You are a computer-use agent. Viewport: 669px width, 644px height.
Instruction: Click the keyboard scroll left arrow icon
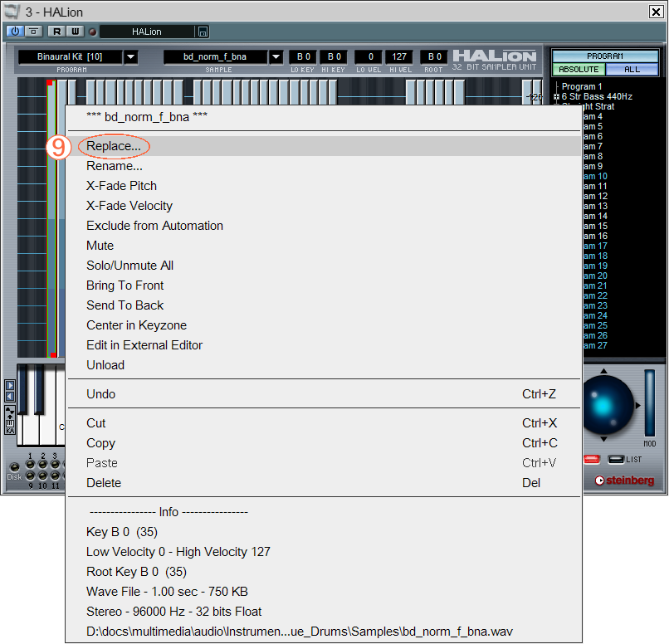pyautogui.click(x=10, y=397)
